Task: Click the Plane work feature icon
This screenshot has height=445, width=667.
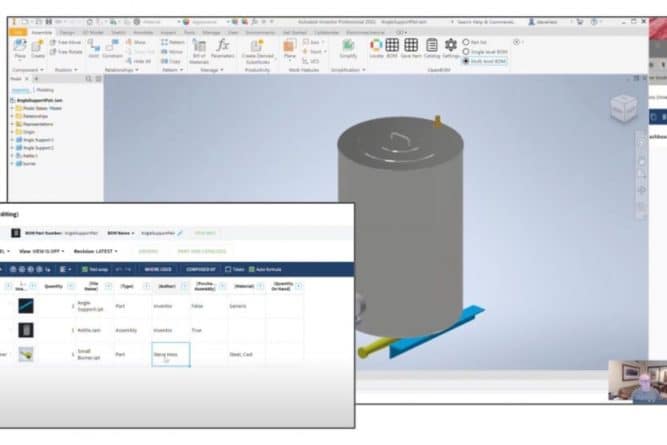Action: coord(290,46)
